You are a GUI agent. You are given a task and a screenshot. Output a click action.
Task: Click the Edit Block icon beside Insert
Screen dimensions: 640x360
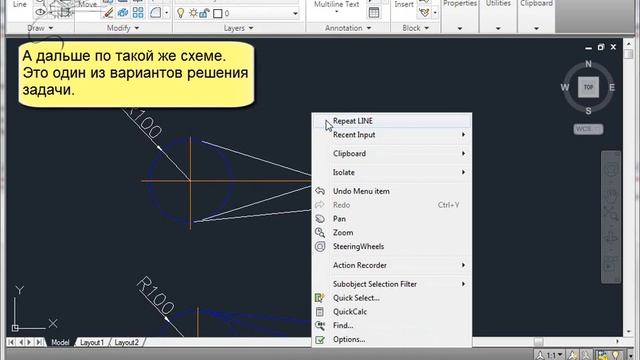coord(424,13)
